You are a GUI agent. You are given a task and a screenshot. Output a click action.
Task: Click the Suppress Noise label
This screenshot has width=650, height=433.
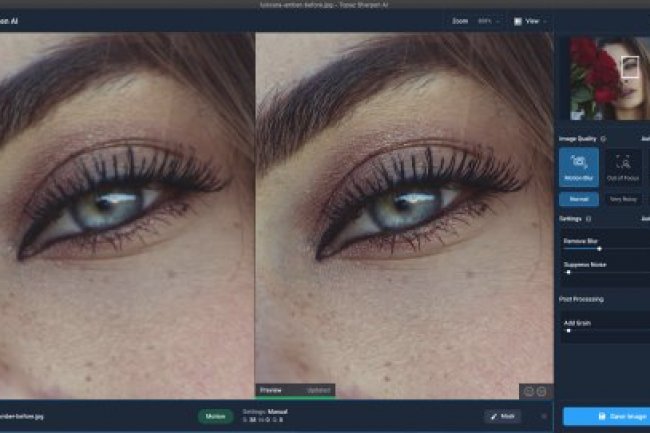click(585, 264)
